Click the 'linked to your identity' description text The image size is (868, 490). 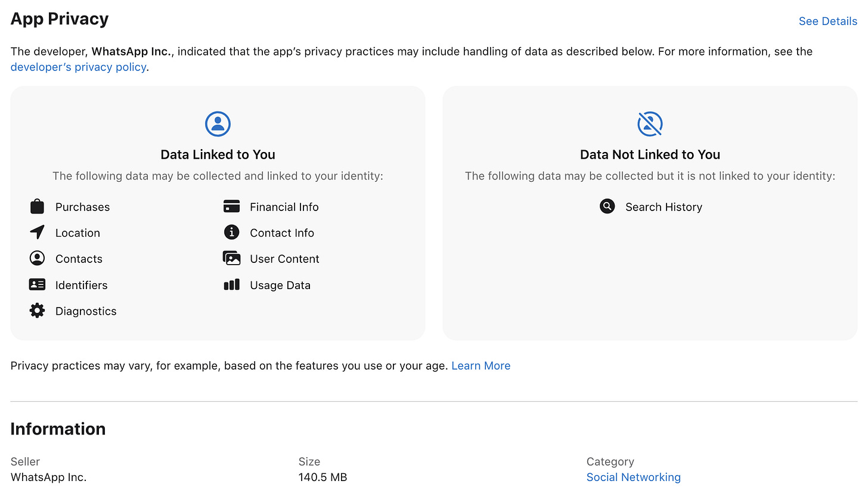click(218, 176)
